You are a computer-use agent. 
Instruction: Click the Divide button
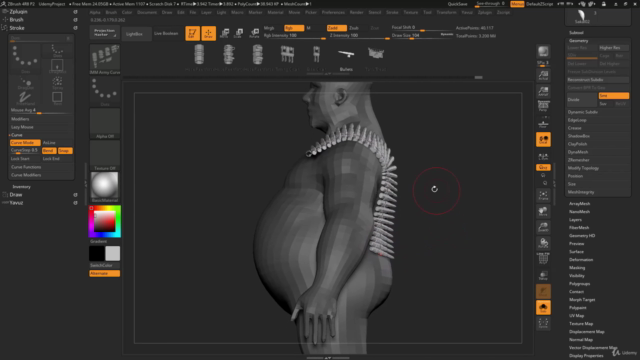(x=582, y=100)
